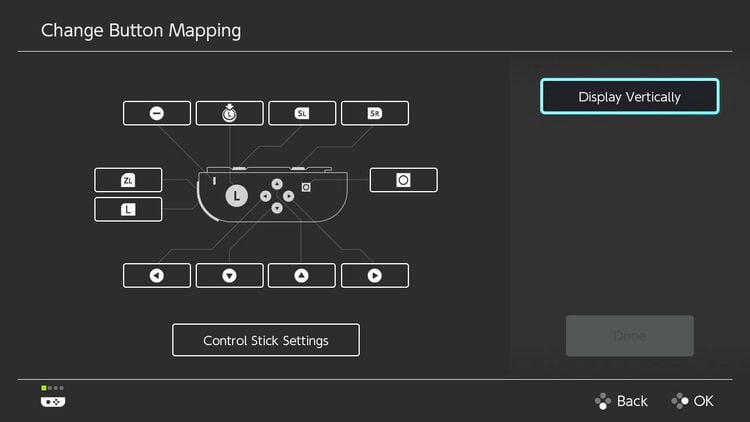Image resolution: width=750 pixels, height=422 pixels.
Task: Click the controller player indicator icon
Action: (x=53, y=397)
